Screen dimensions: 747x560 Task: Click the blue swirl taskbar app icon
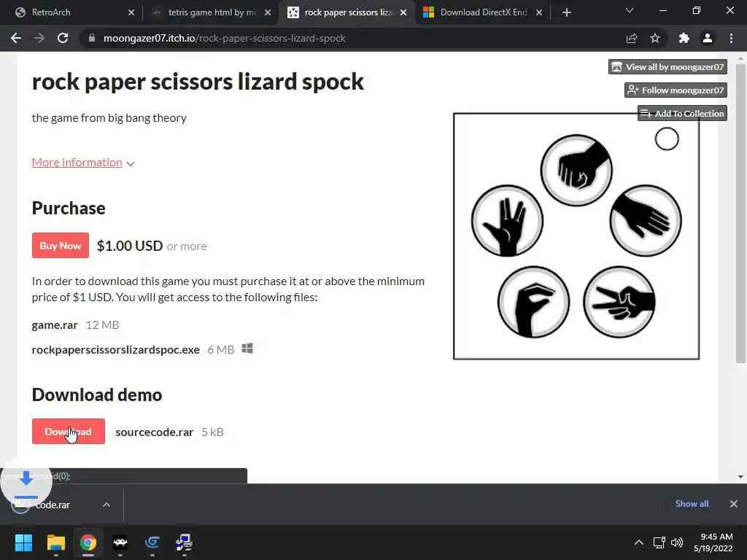(x=152, y=542)
